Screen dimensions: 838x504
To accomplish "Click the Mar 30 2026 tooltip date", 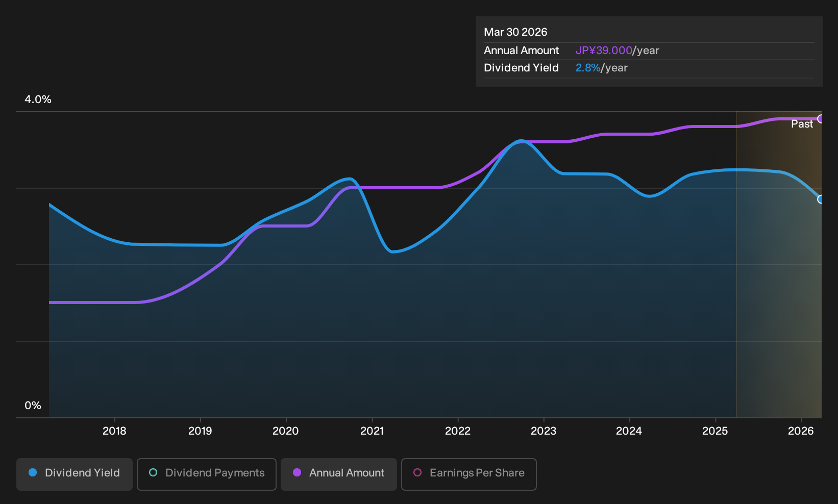I will pyautogui.click(x=515, y=32).
